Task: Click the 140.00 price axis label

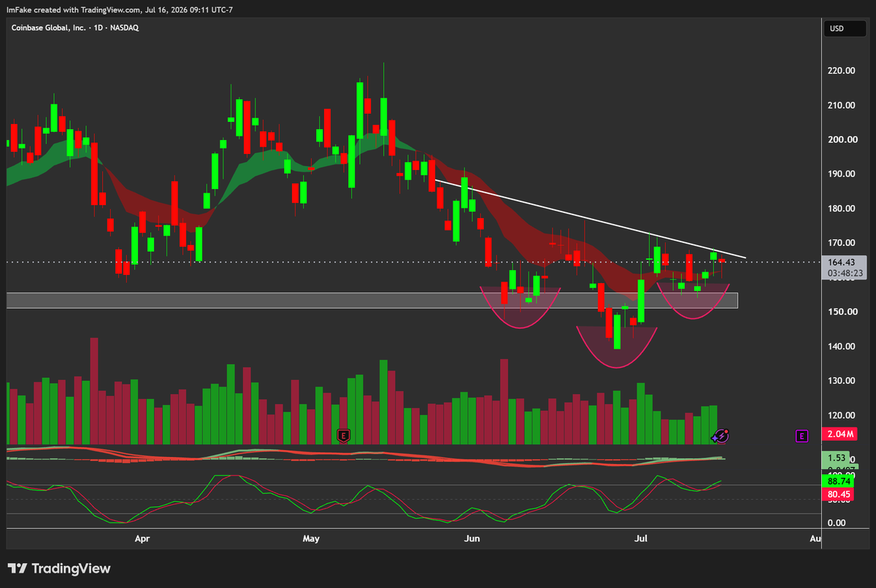Action: [x=842, y=346]
